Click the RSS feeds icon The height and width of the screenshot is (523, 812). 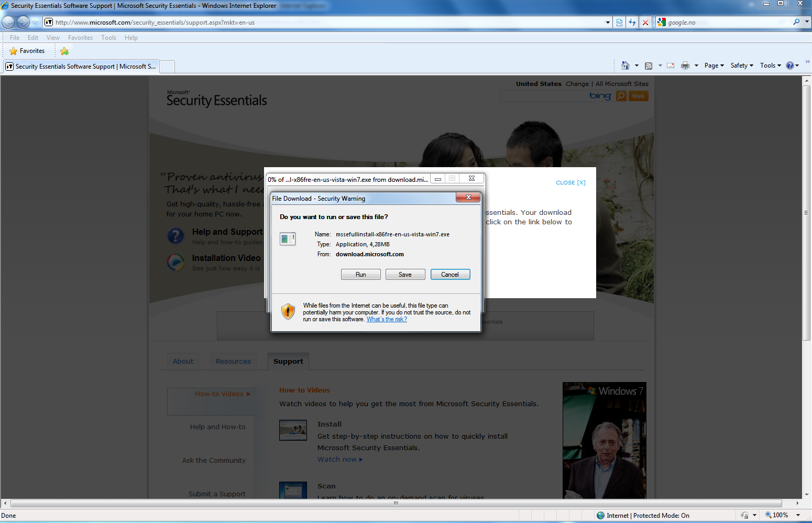(x=649, y=66)
